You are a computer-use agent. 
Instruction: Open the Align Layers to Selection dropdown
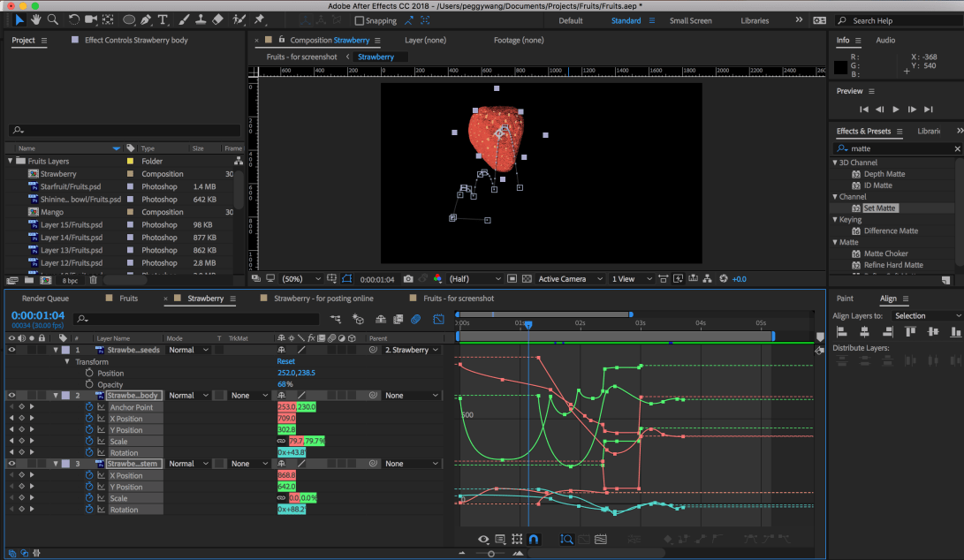click(925, 315)
